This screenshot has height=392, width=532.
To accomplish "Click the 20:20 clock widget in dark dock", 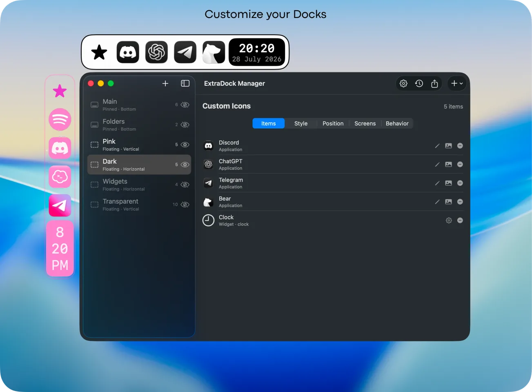I will pyautogui.click(x=257, y=52).
